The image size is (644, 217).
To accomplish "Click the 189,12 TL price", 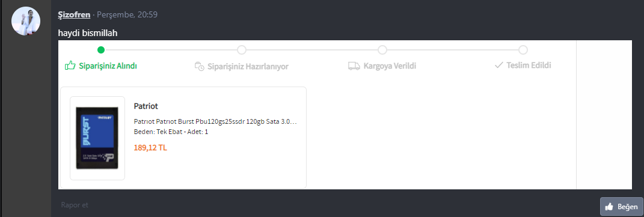I will pos(150,148).
